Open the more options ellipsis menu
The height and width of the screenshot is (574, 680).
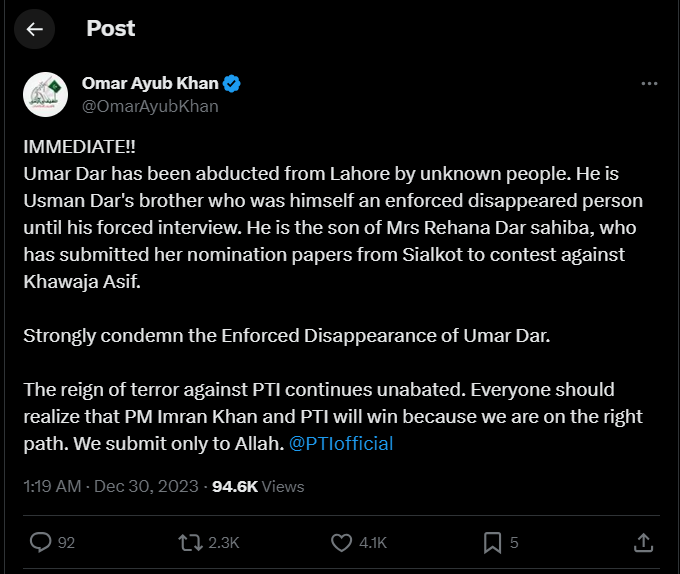[648, 84]
